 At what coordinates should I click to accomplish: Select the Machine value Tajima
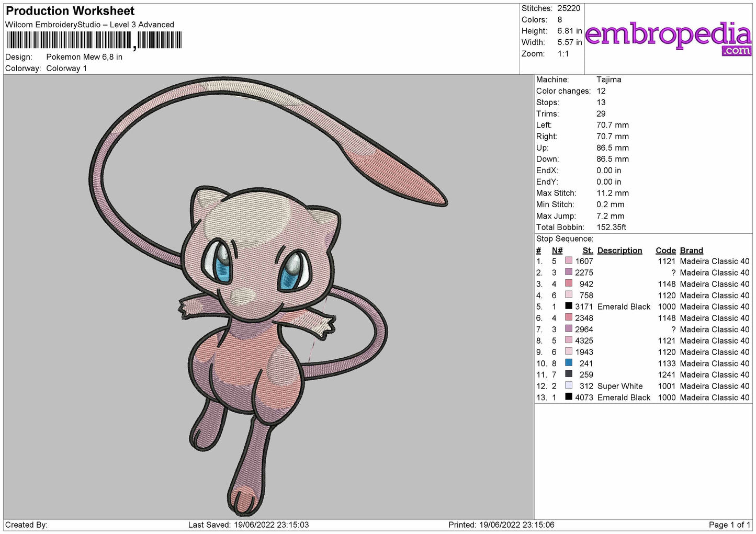point(609,79)
